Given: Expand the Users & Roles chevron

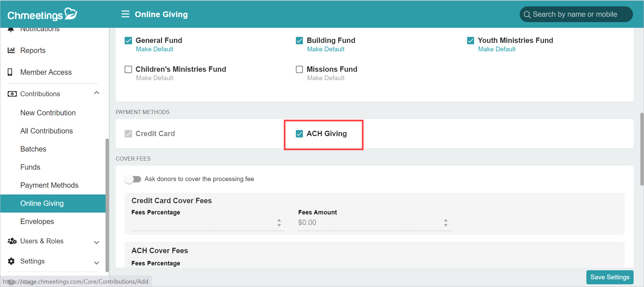Looking at the screenshot, I should (96, 242).
